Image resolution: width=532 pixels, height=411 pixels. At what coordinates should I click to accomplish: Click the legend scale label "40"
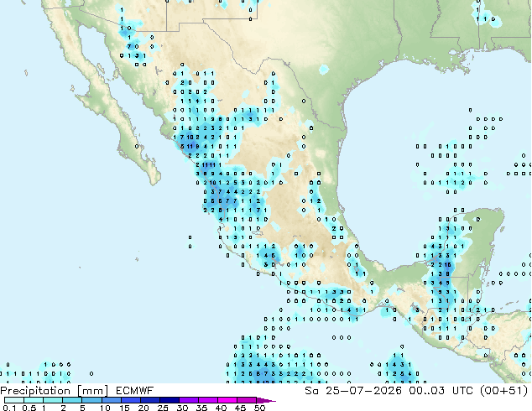coord(221,408)
